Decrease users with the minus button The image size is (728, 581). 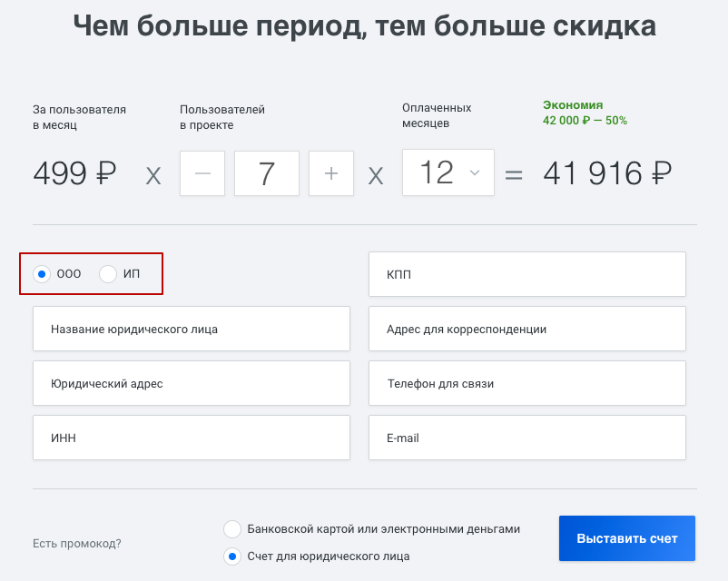point(202,173)
